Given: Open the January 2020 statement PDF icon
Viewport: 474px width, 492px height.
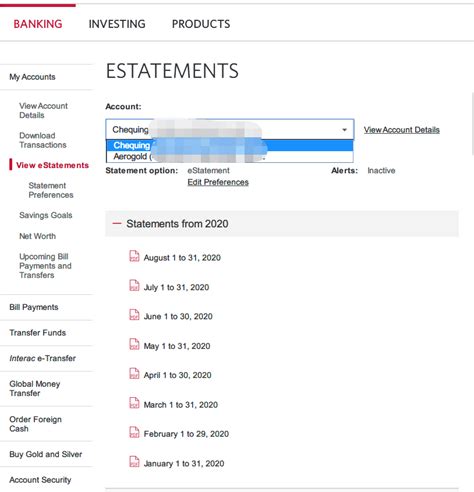Looking at the screenshot, I should point(134,462).
